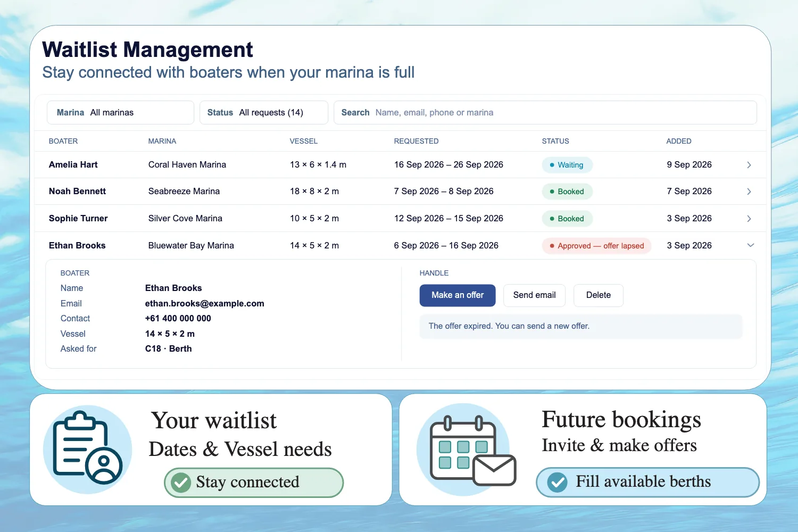Screen dimensions: 798x532
Task: Click the Waiting status badge
Action: click(567, 165)
